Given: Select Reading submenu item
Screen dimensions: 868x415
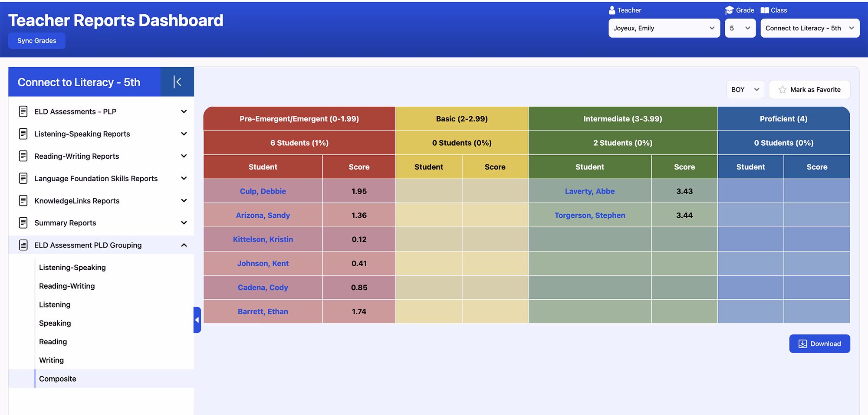Looking at the screenshot, I should coord(53,342).
